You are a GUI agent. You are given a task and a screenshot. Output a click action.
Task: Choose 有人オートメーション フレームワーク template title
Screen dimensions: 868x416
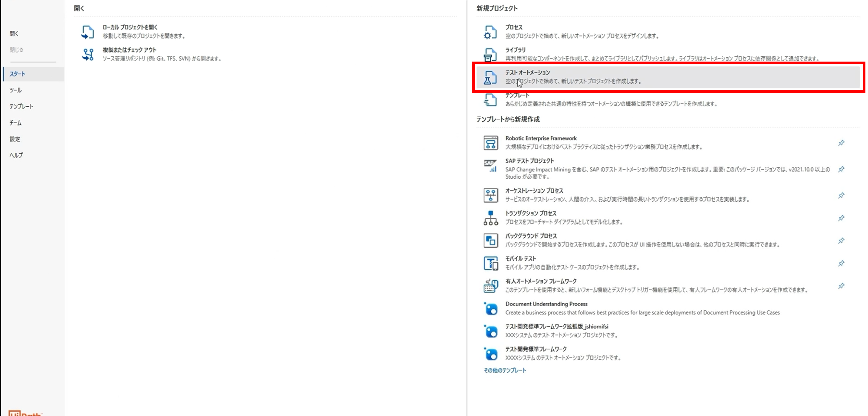[541, 281]
